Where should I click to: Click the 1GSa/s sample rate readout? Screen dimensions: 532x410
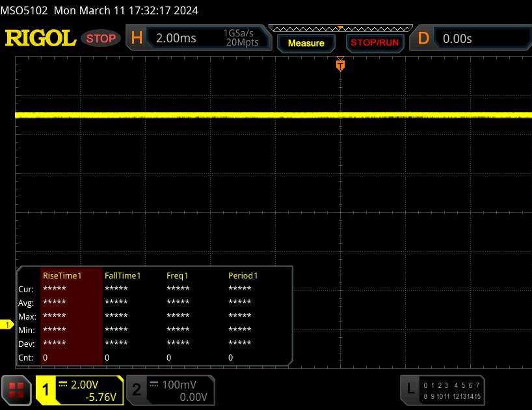238,33
